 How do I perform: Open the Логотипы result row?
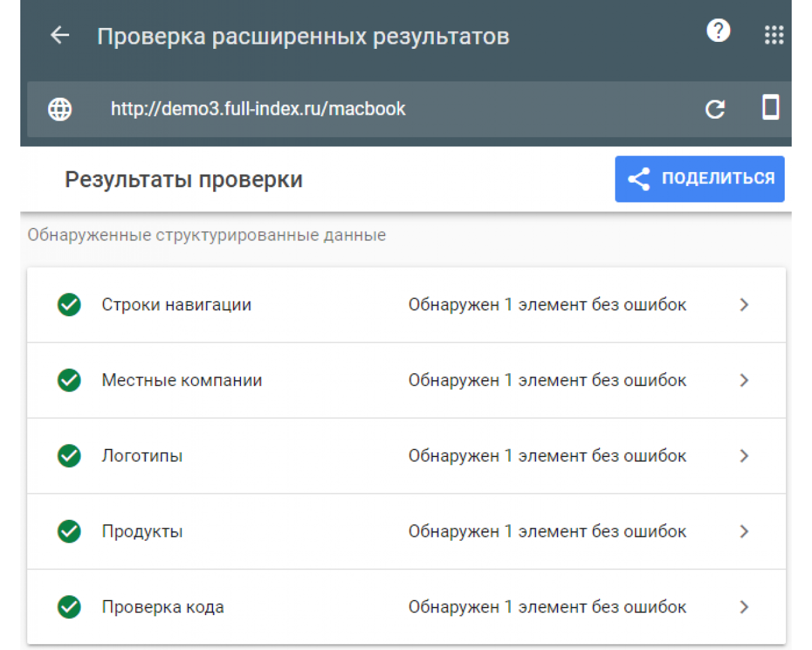(406, 456)
